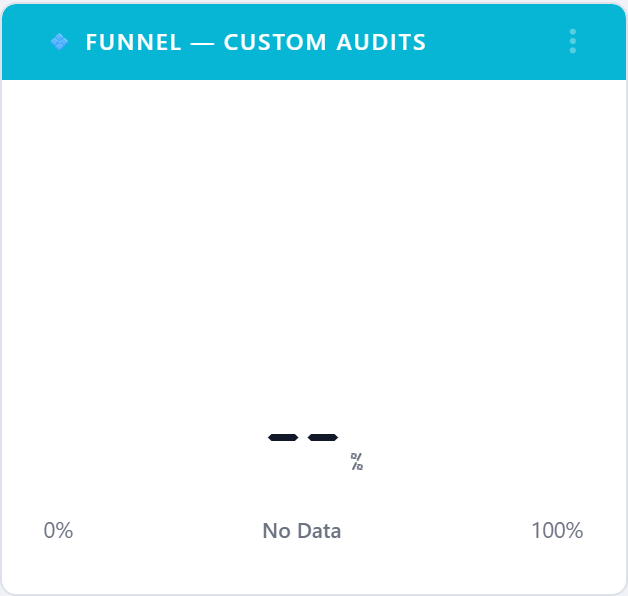Click the long dash in widget title

click(202, 43)
